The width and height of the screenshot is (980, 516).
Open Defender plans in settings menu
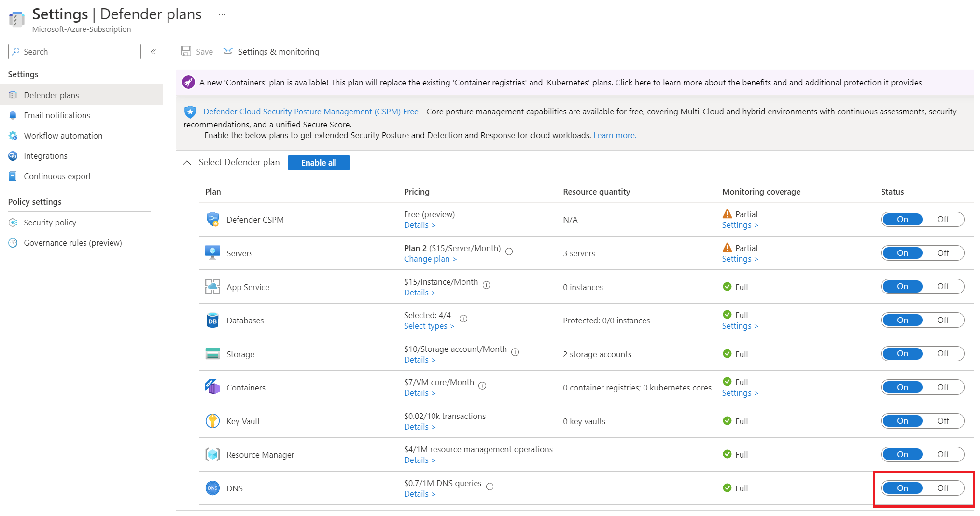click(82, 95)
